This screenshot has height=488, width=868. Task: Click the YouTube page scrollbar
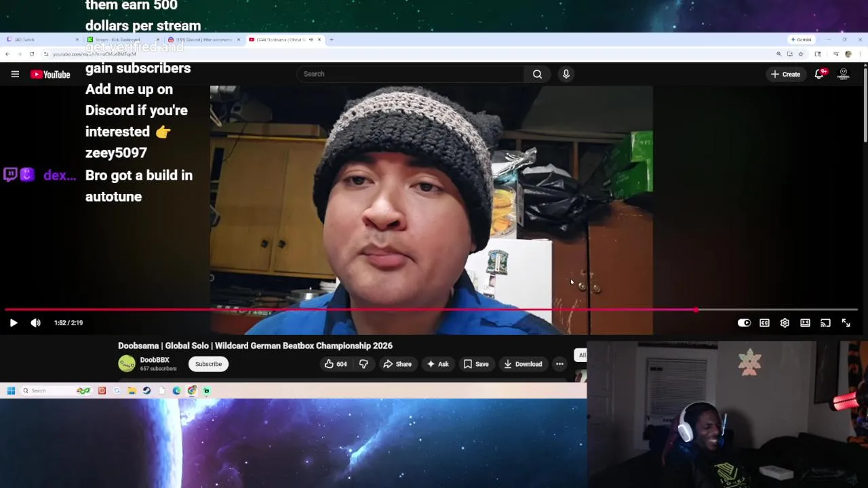coord(865,105)
